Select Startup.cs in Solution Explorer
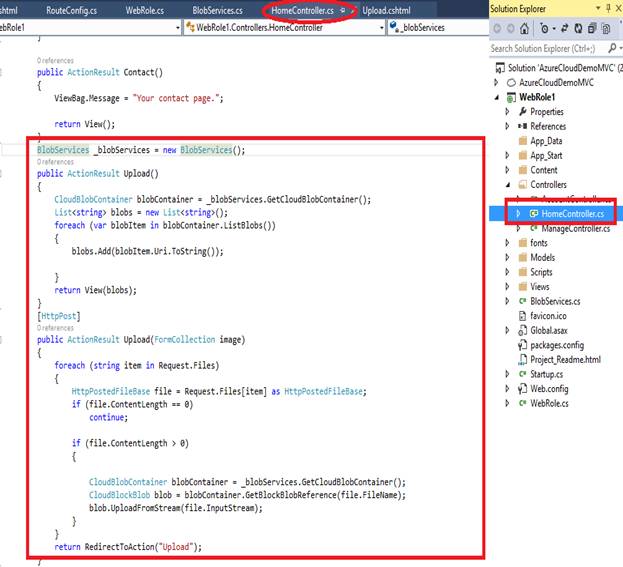This screenshot has height=567, width=623. (x=546, y=374)
